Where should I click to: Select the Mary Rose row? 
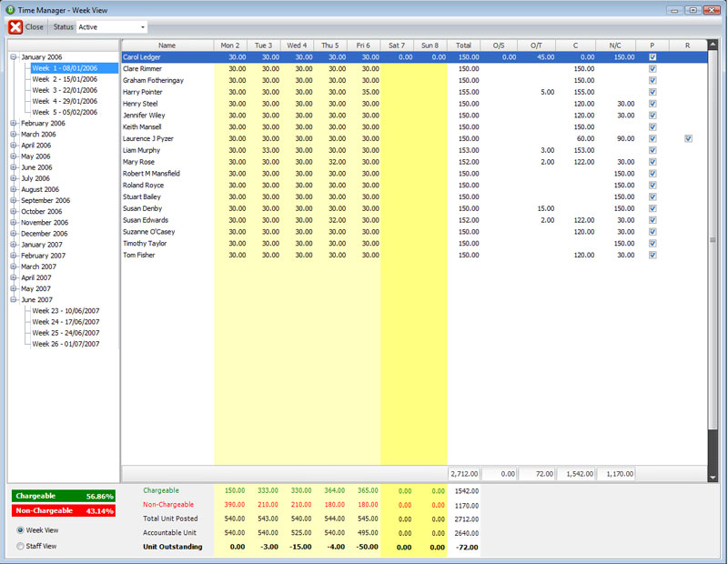(x=415, y=162)
